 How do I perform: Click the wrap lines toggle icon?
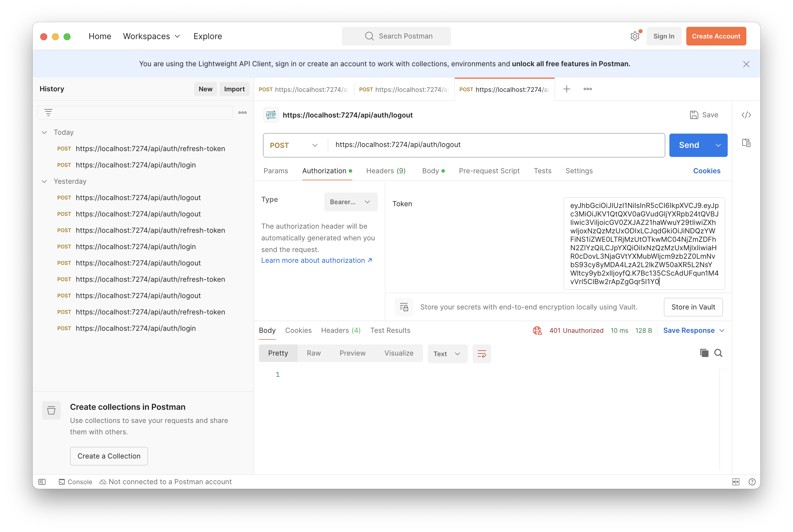tap(481, 354)
